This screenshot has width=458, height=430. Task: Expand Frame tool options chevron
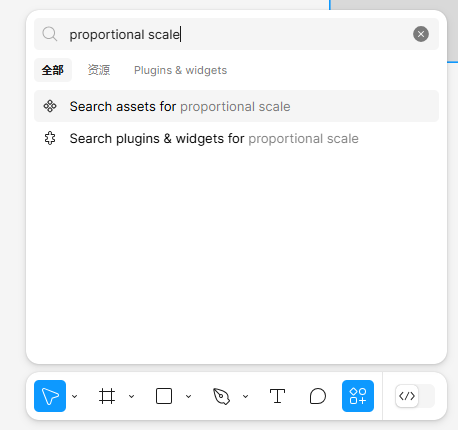(132, 396)
